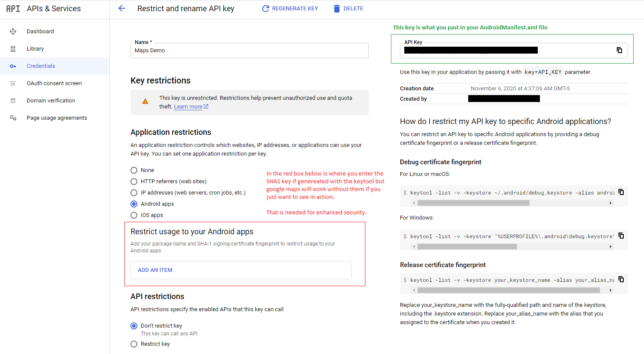This screenshot has height=354, width=644.
Task: Copy the release certificate keytool command
Action: 621,279
